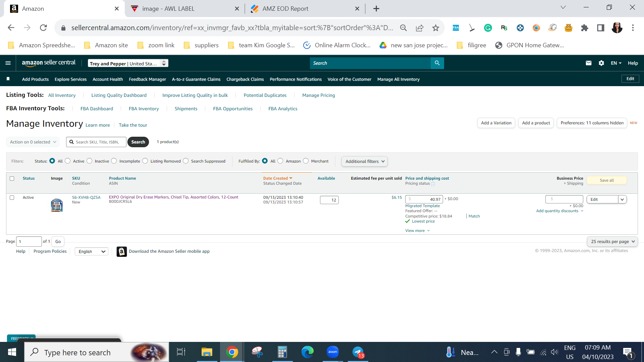This screenshot has height=362, width=644.
Task: Select the Active status filter
Action: tap(68, 161)
